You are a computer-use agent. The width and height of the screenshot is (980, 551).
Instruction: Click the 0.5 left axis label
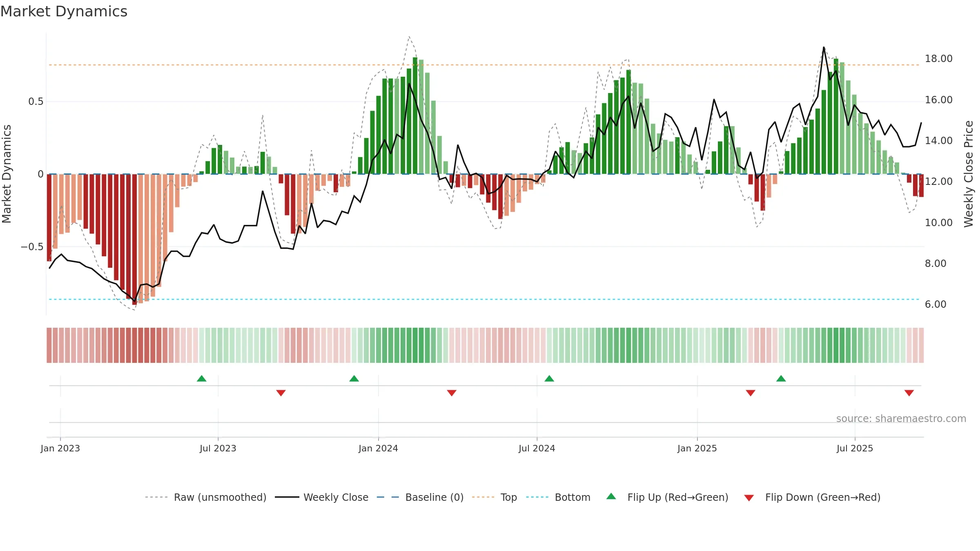tap(36, 102)
